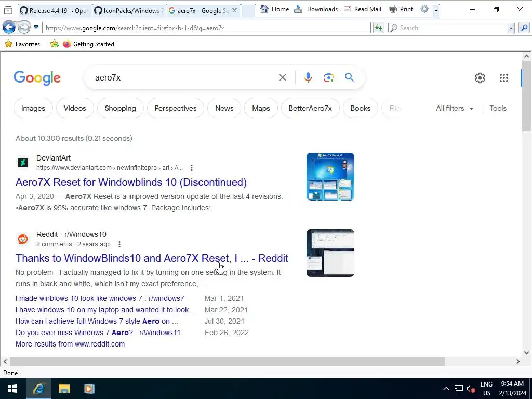Open the Google apps grid
Screen dimensions: 532x399
point(504,78)
